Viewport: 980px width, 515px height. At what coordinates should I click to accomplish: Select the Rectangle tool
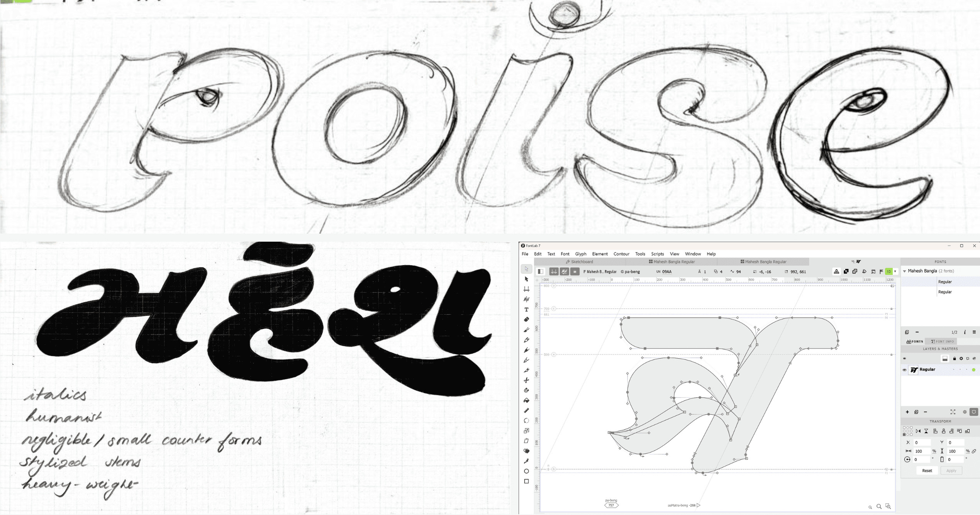point(526,481)
